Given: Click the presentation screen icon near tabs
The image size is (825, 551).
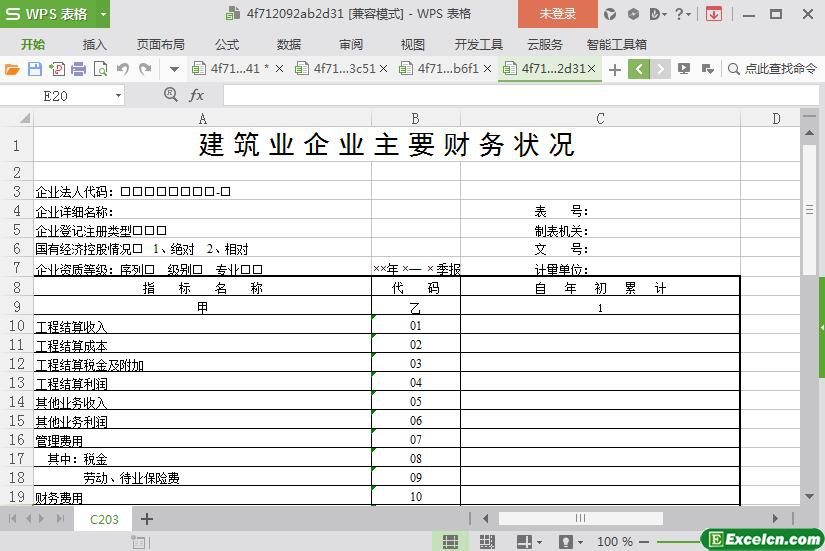Looking at the screenshot, I should coord(684,69).
